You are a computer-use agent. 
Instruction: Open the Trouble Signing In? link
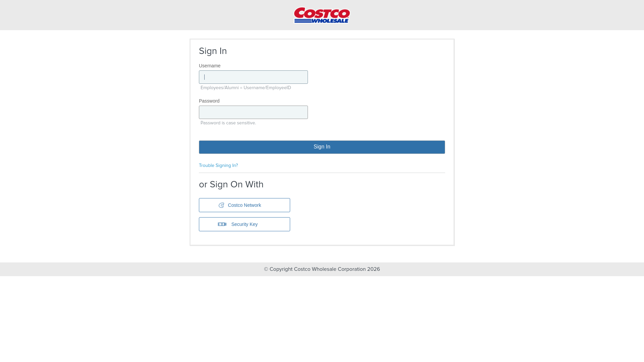point(218,166)
